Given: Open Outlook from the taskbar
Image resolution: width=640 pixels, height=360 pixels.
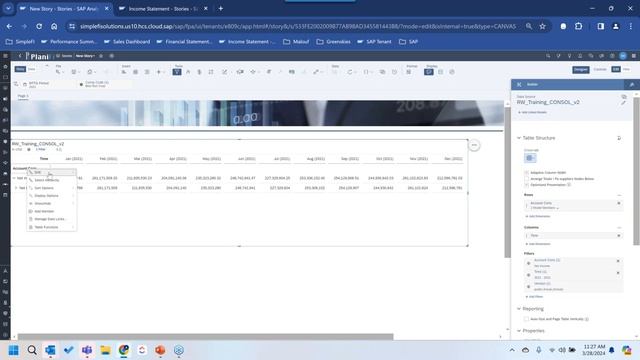Looking at the screenshot, I should click(x=50, y=350).
